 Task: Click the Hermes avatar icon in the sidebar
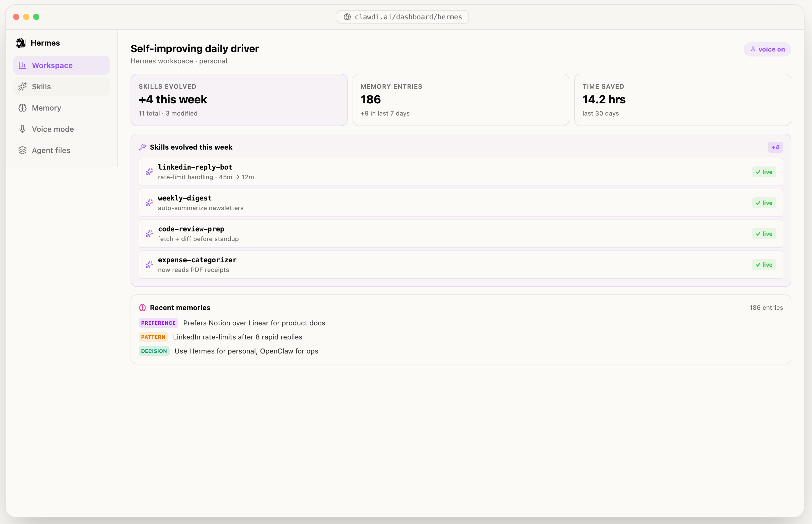(x=20, y=43)
